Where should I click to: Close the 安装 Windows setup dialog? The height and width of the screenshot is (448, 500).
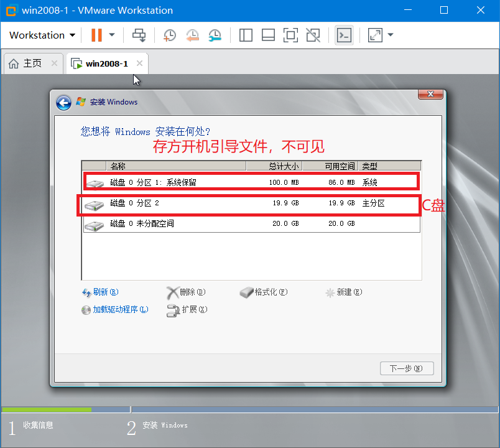(430, 94)
